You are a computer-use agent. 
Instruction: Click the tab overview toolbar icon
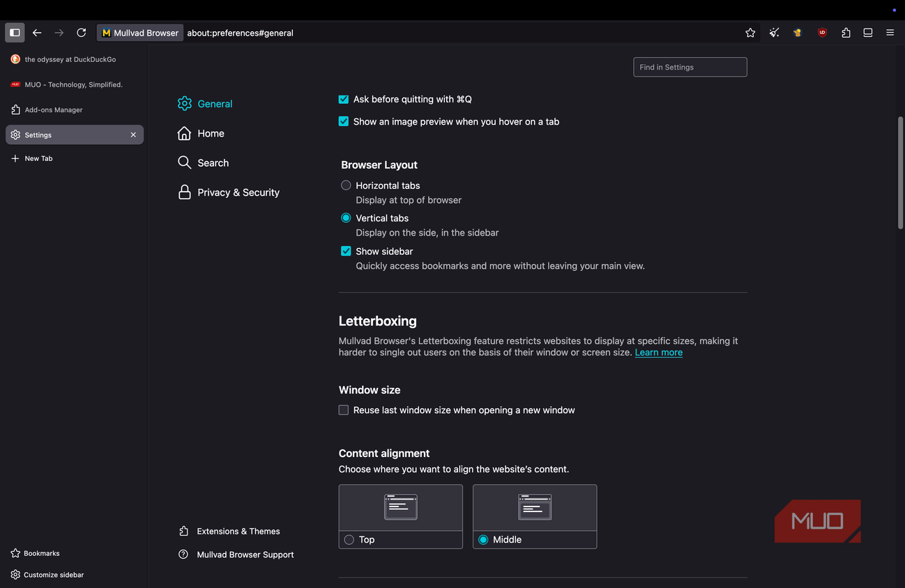[868, 33]
